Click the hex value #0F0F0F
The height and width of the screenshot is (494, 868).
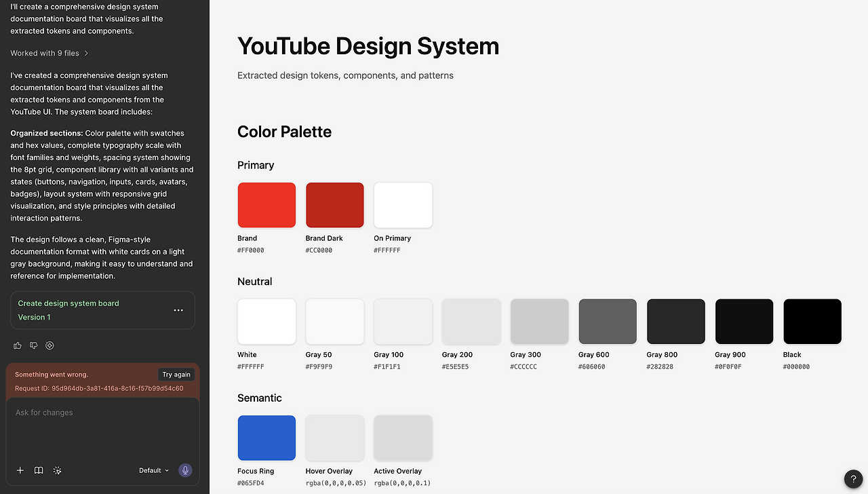coord(728,366)
